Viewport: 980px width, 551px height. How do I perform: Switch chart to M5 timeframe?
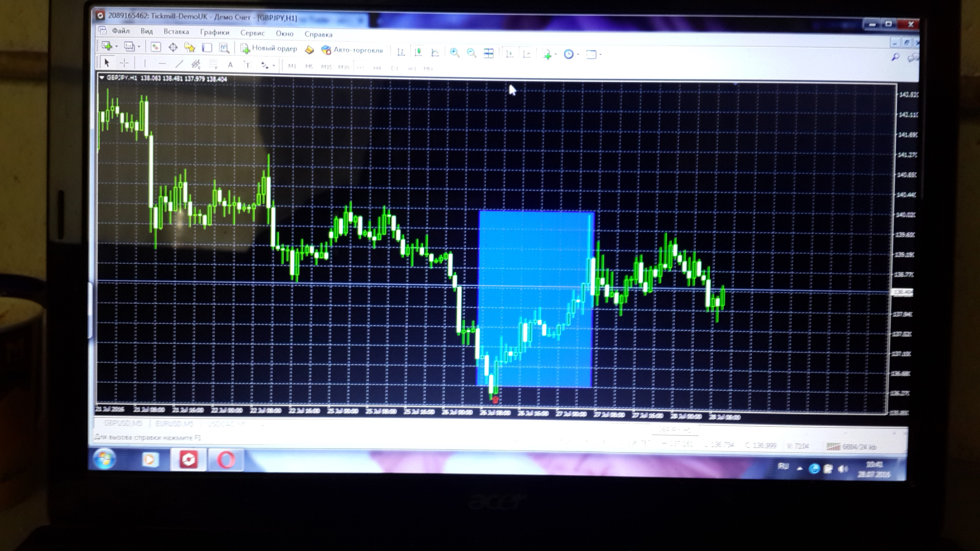pos(309,66)
